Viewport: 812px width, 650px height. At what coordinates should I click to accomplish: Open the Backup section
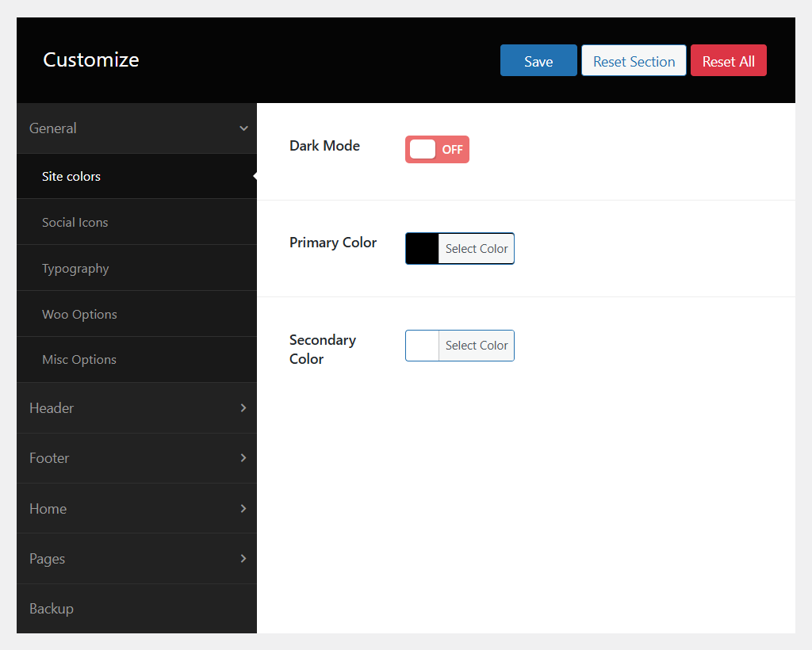[x=52, y=609]
